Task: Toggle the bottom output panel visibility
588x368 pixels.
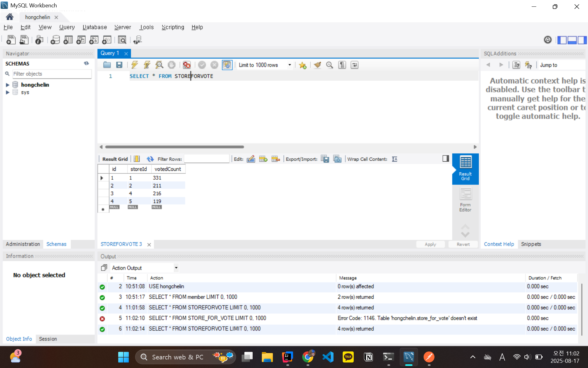Action: (x=572, y=40)
